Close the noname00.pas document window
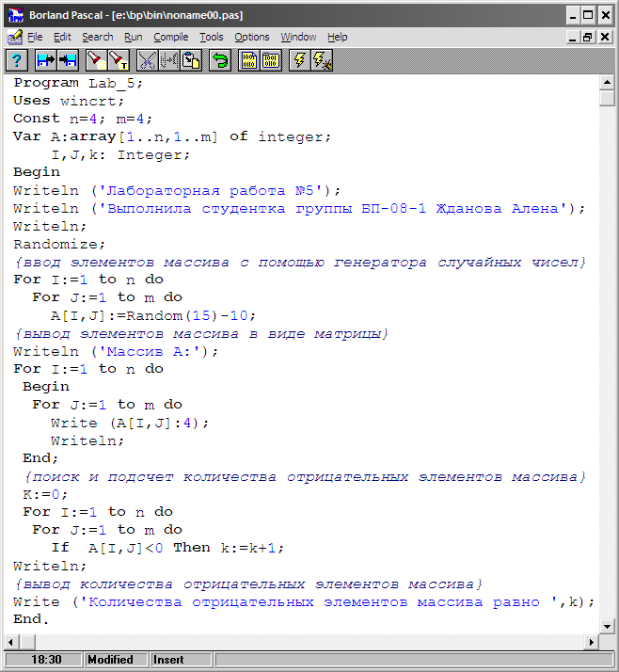This screenshot has height=672, width=619. 605,38
